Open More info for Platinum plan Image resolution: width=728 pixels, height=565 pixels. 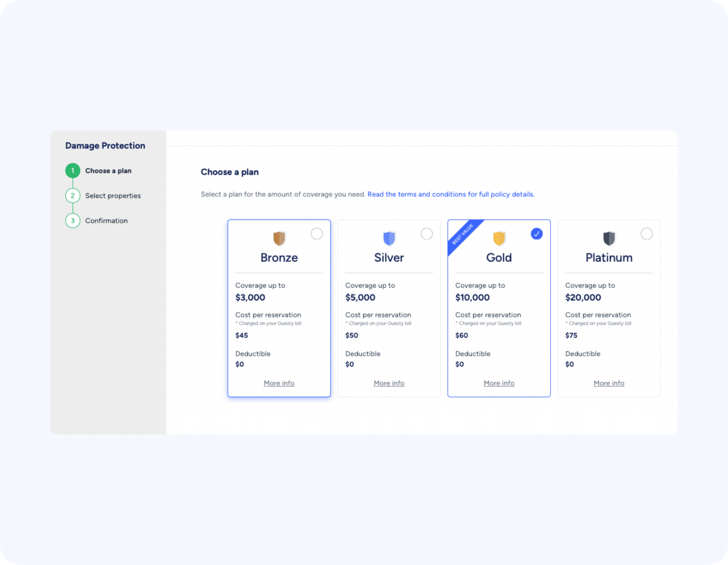click(609, 383)
